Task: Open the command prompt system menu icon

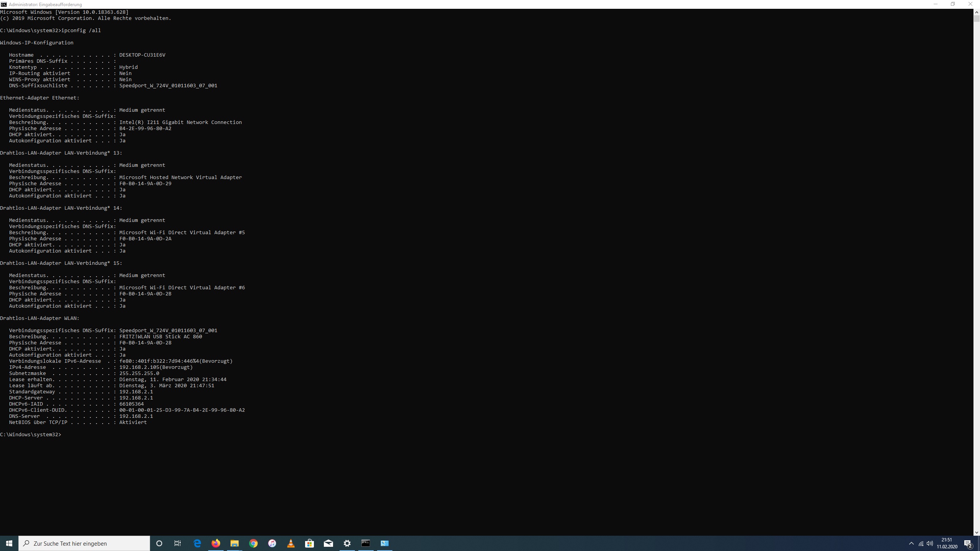Action: coord(4,4)
